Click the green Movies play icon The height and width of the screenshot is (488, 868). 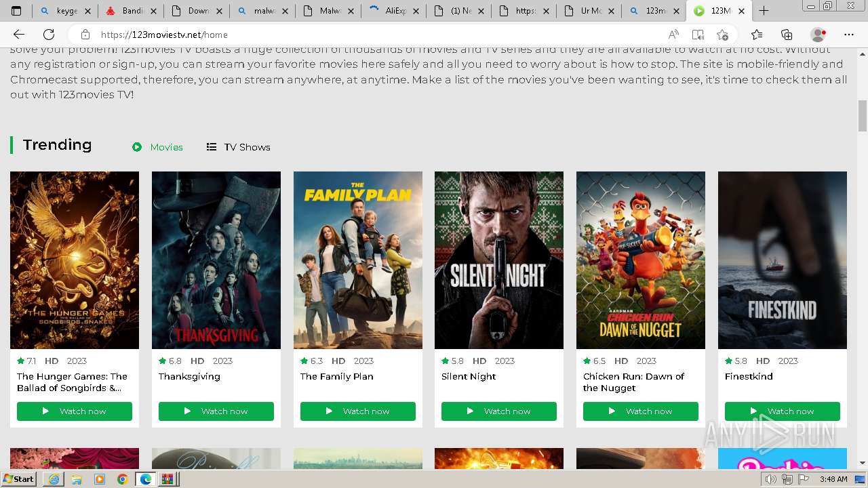(x=137, y=147)
